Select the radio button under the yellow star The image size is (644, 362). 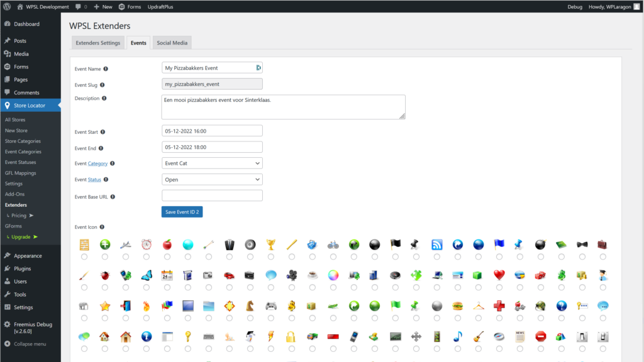pyautogui.click(x=105, y=318)
